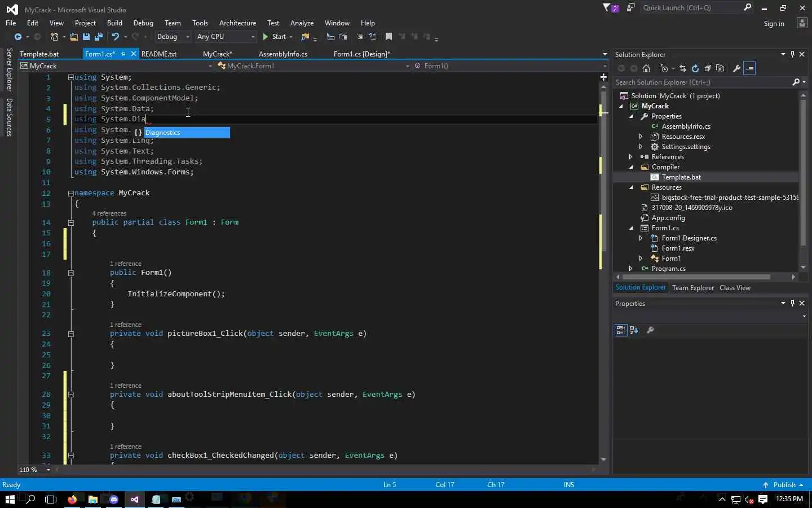Viewport: 812px width, 508px height.
Task: Click the Collapse All icon in Solution Explorer
Action: point(708,68)
